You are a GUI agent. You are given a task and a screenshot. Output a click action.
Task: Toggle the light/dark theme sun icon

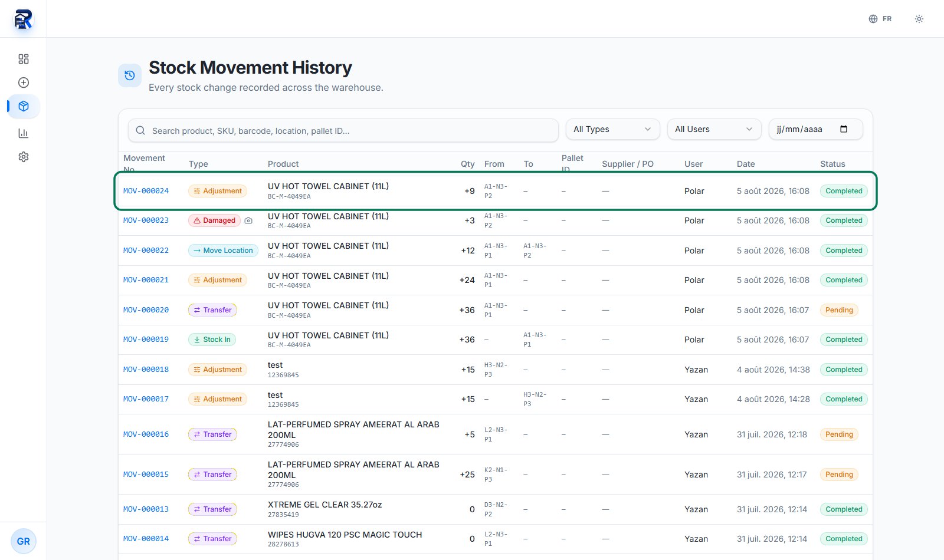click(919, 19)
